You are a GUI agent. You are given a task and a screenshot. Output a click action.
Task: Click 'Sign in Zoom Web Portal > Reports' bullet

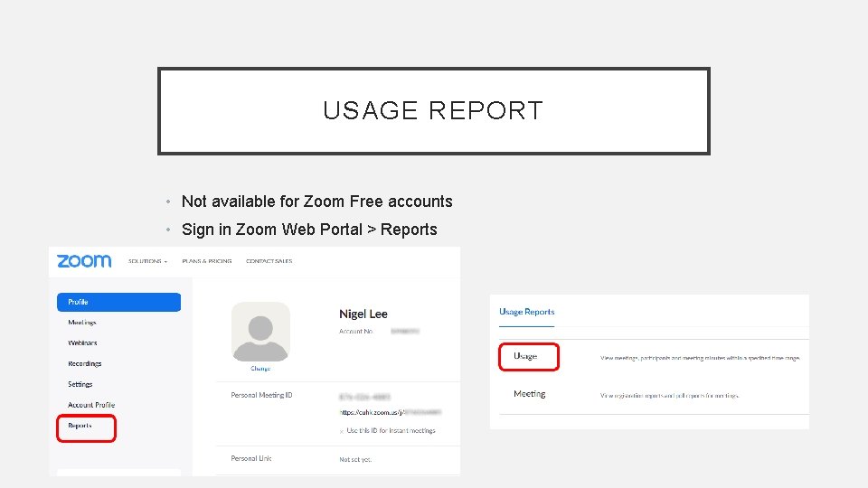[309, 230]
